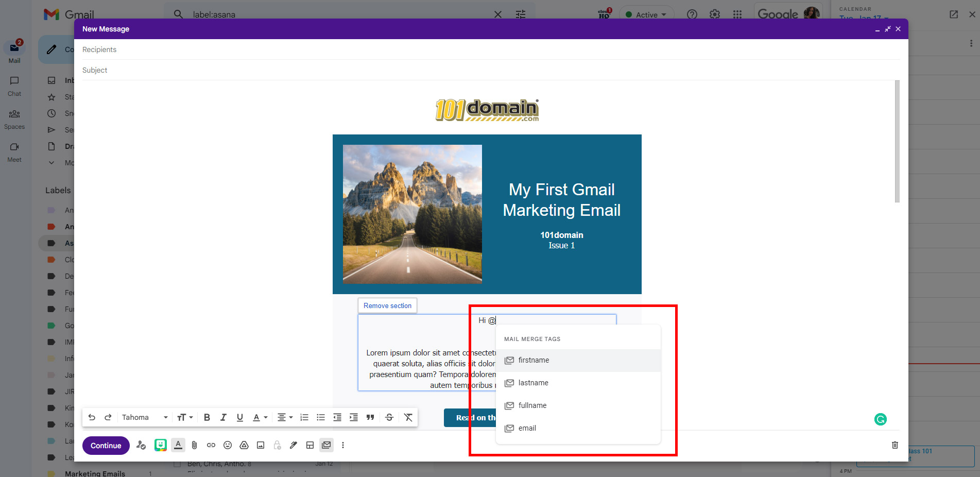Open calendar in a new tab
Screen dimensions: 980x477
(x=954, y=14)
